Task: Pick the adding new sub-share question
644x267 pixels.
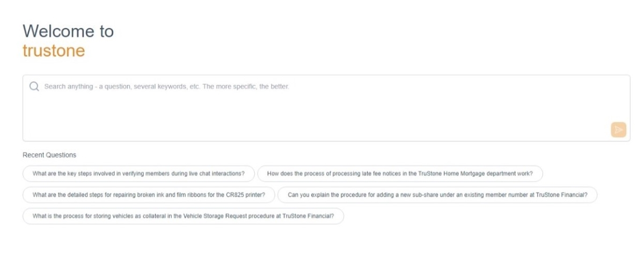Action: click(437, 195)
